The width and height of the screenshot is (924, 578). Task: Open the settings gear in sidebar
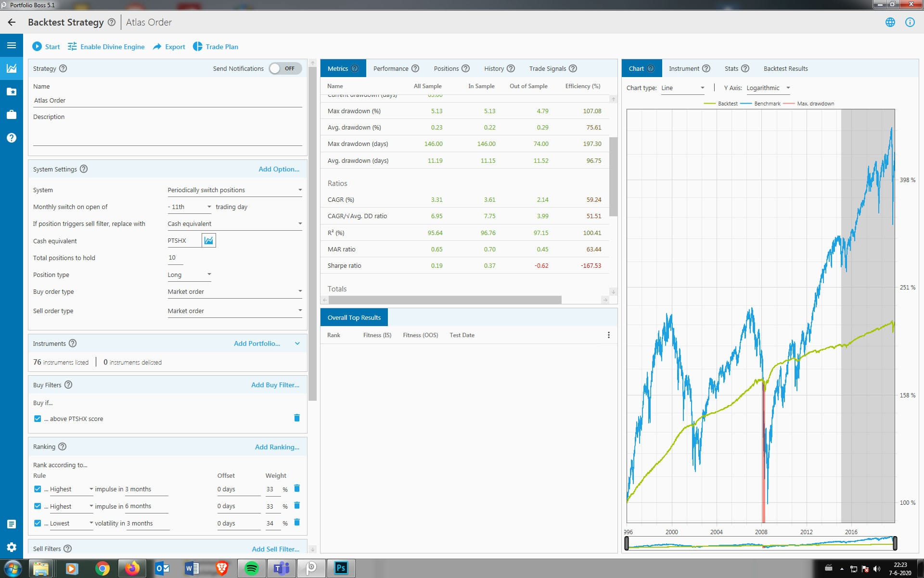point(12,547)
